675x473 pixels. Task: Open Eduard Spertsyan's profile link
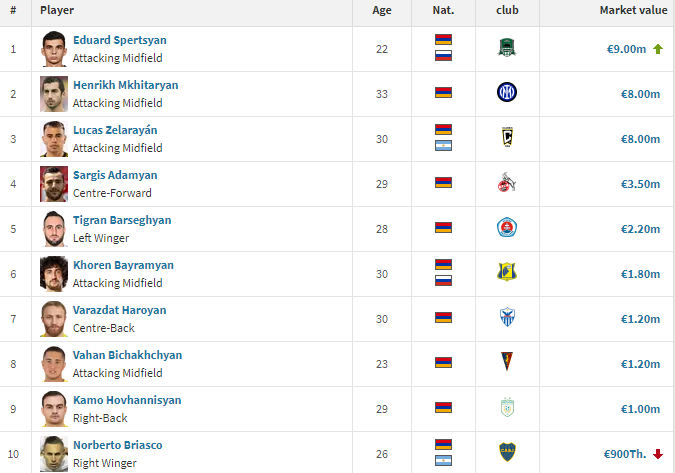click(x=119, y=40)
